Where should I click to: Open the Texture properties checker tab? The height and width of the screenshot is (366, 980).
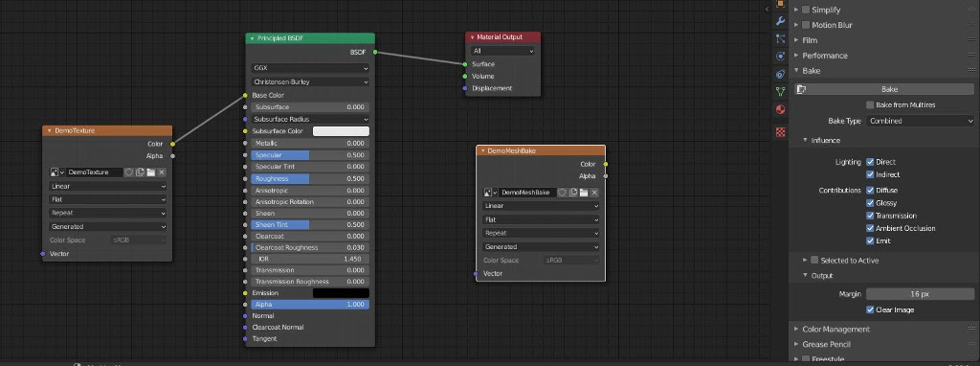(x=780, y=131)
